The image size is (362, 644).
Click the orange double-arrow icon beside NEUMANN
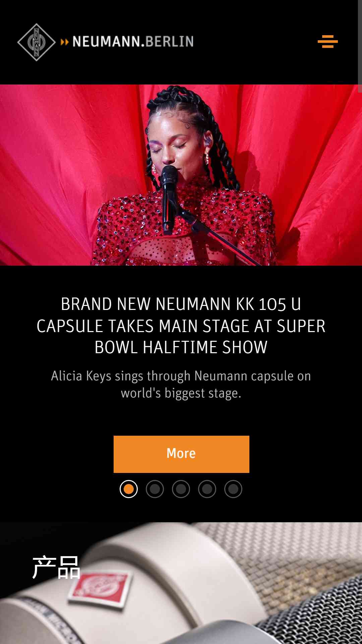tap(65, 42)
